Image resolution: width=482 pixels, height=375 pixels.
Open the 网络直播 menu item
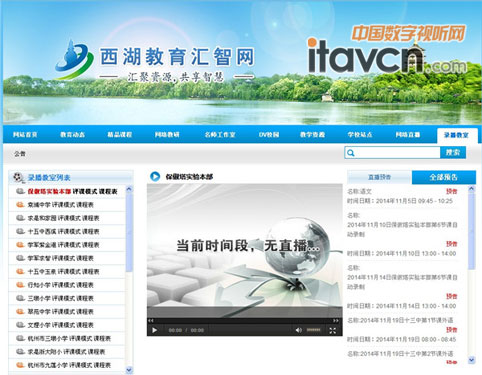click(x=408, y=134)
